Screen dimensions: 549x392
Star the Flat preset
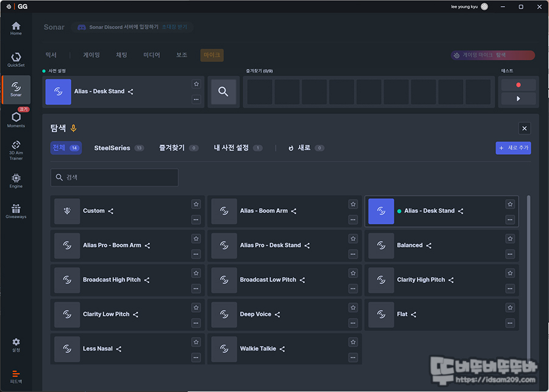coord(510,307)
